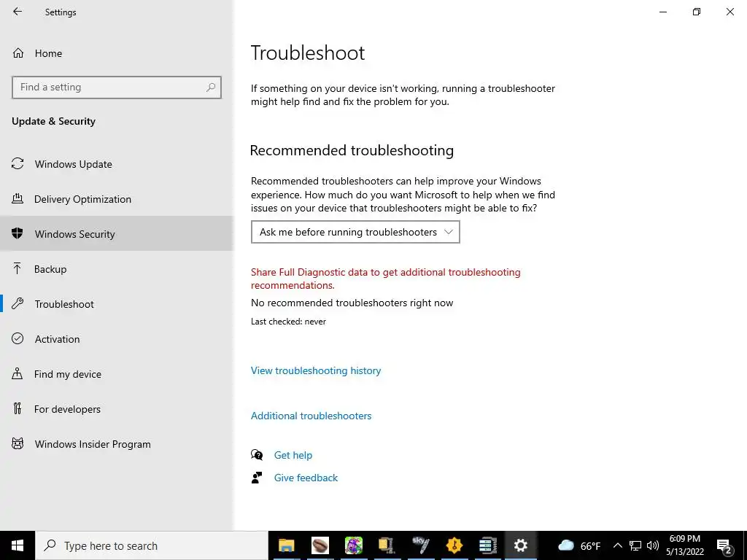The image size is (747, 560).
Task: Open the notification center icon
Action: tap(724, 546)
